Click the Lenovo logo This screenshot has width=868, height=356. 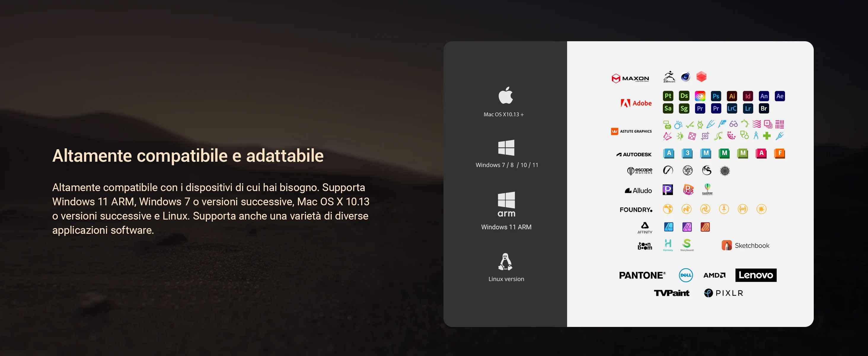click(756, 275)
